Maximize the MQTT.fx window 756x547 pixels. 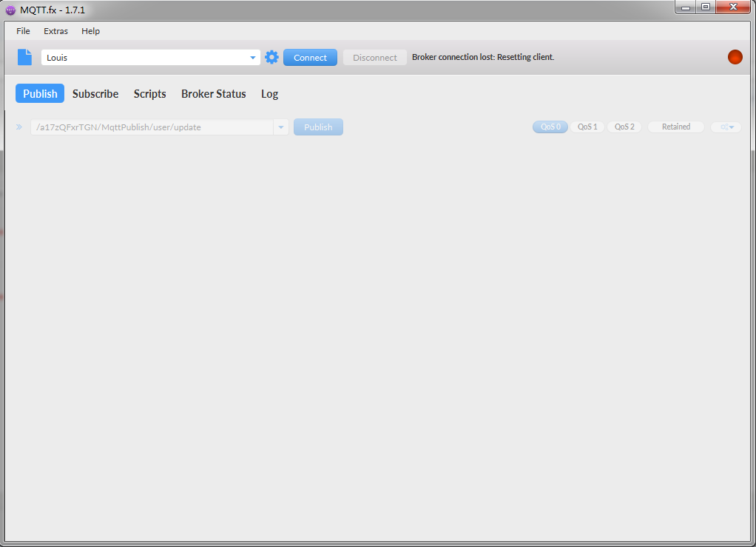click(706, 7)
